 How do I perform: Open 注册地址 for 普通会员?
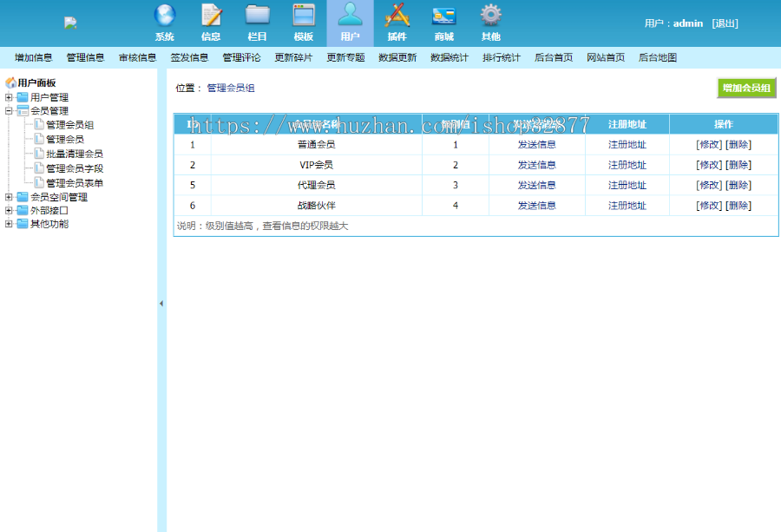click(627, 144)
